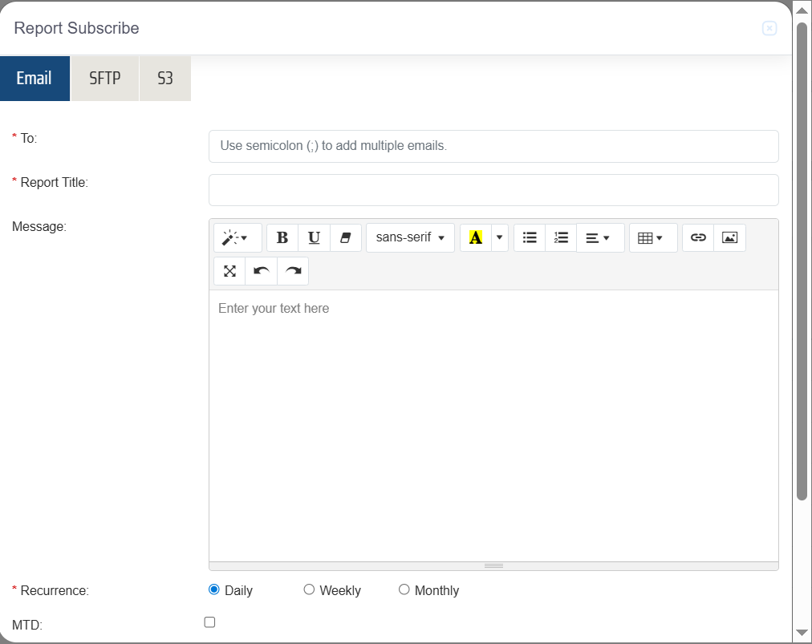Viewport: 812px width, 644px height.
Task: Enable the MTD checkbox
Action: click(209, 622)
